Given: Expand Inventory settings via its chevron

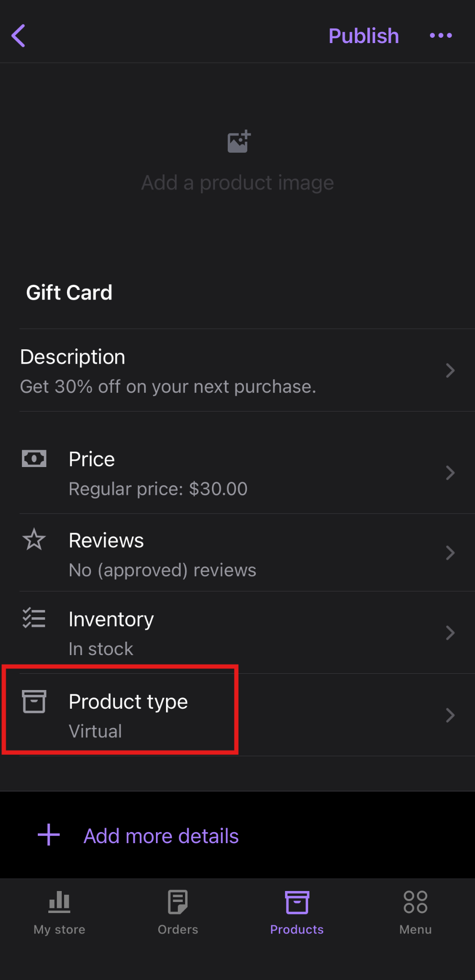Looking at the screenshot, I should [x=450, y=633].
